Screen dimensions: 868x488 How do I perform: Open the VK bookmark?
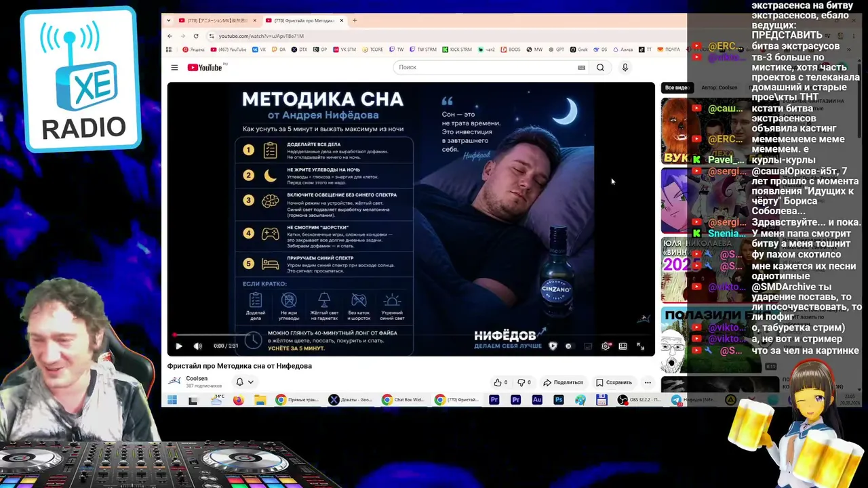click(x=258, y=49)
